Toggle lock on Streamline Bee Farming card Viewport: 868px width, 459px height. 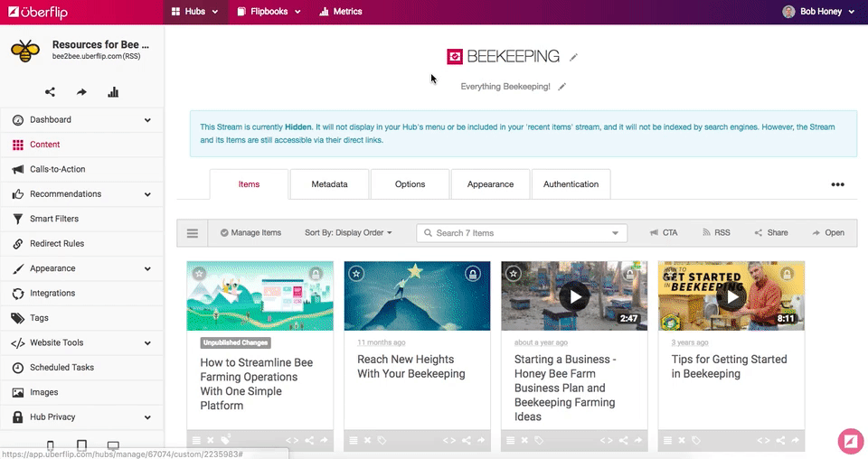(316, 274)
